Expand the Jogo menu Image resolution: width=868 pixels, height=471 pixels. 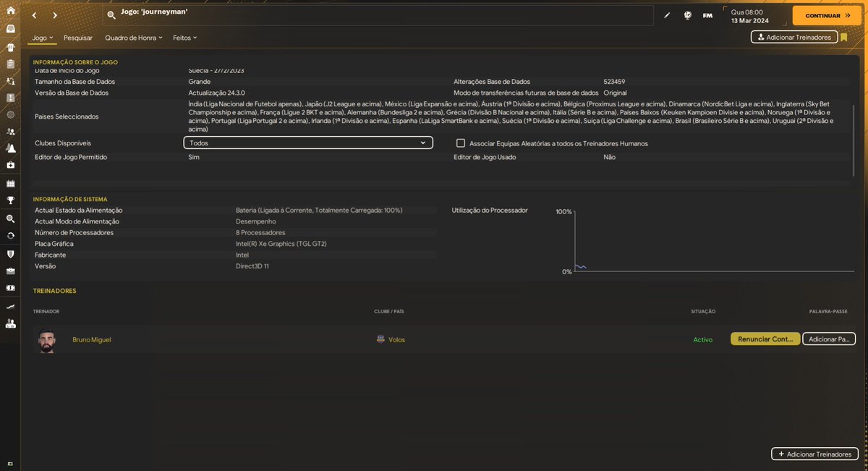(x=43, y=37)
